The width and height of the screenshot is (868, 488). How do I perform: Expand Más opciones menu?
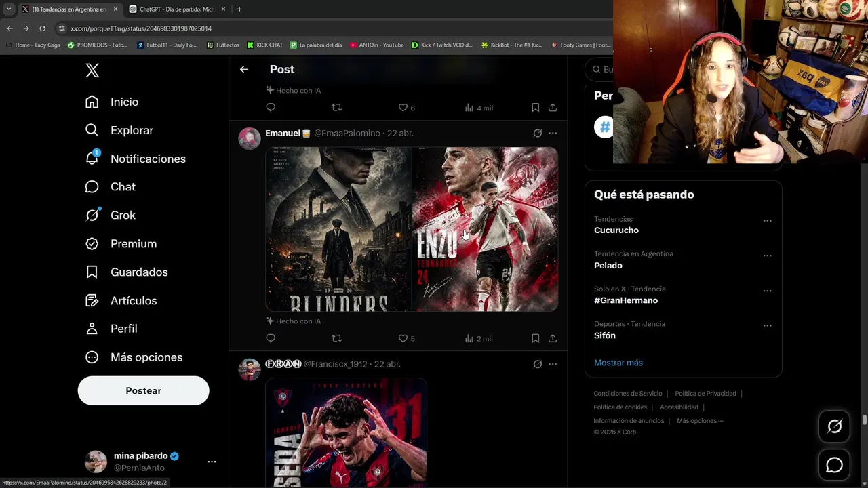tap(134, 357)
